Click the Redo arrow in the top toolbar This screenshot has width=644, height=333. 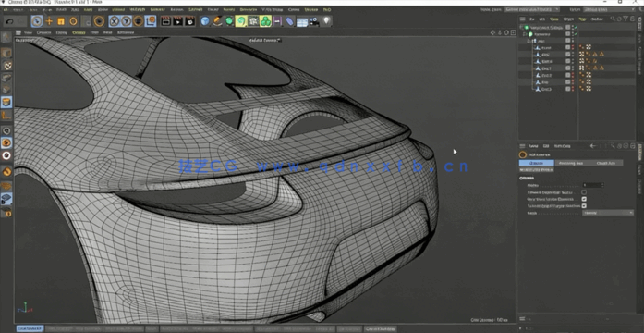pyautogui.click(x=20, y=21)
